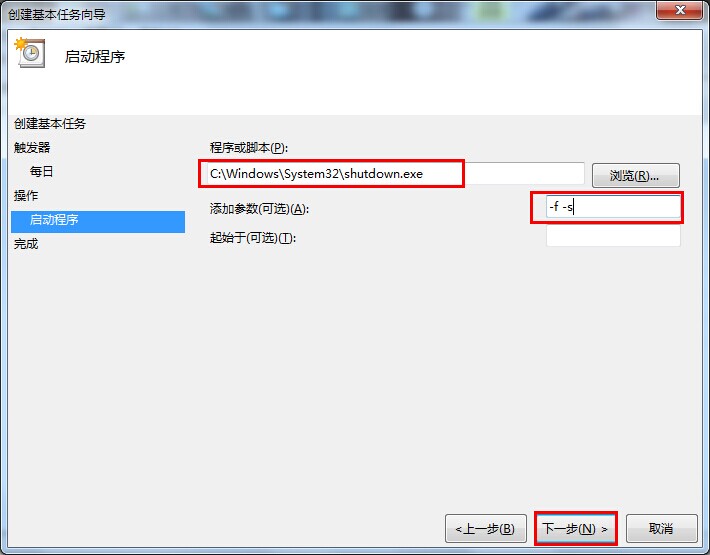Viewport: 710px width, 555px height.
Task: Select the 触发器 step in sidebar
Action: pyautogui.click(x=32, y=148)
